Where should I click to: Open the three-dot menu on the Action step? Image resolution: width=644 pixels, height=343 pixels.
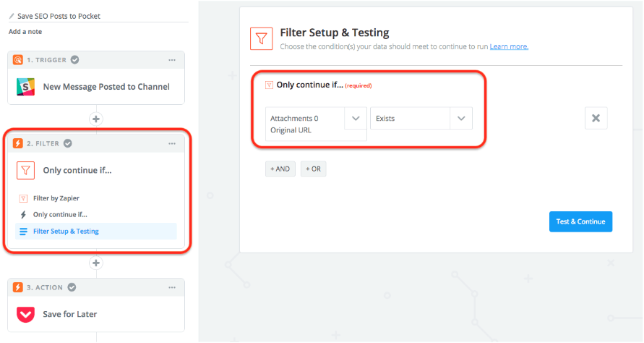click(x=172, y=287)
